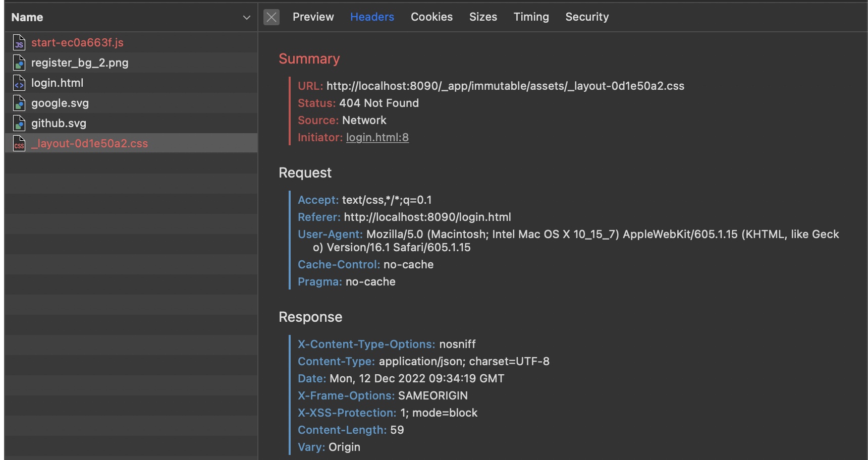View the Timing tab

pyautogui.click(x=531, y=17)
